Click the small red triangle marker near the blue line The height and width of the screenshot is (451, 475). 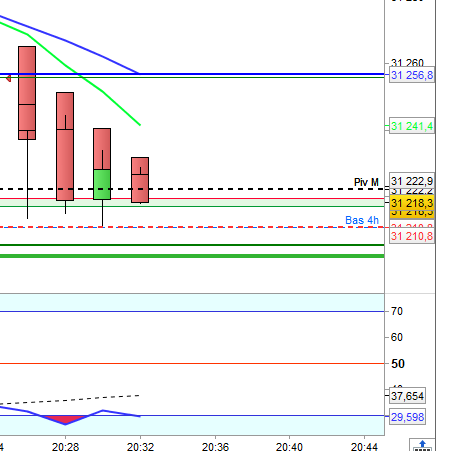8,79
